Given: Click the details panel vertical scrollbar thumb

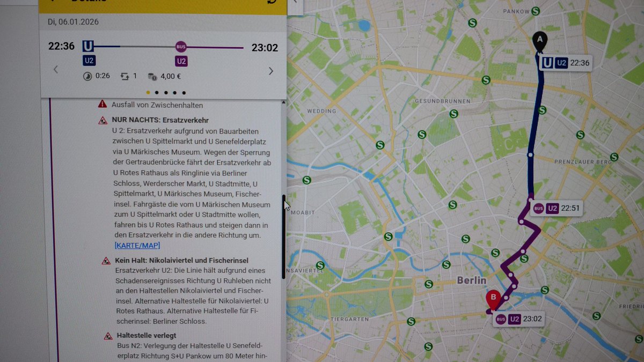Looking at the screenshot, I should tap(284, 237).
